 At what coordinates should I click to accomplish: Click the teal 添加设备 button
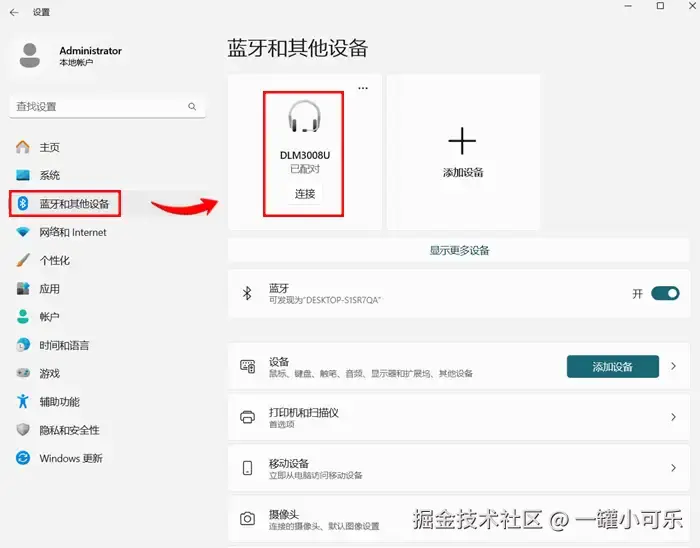(x=612, y=367)
